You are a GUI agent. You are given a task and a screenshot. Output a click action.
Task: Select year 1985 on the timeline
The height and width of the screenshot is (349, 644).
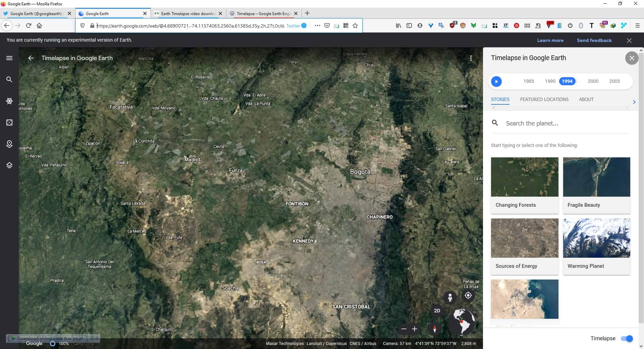(x=529, y=81)
